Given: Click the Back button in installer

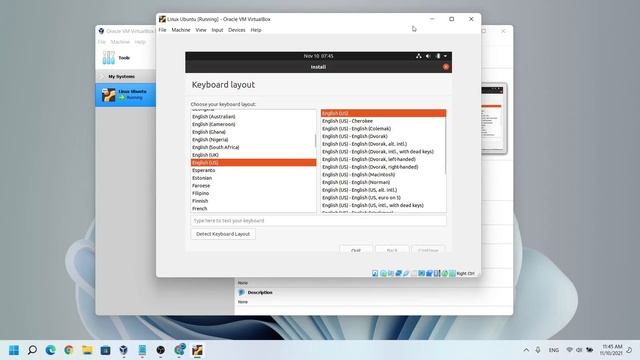Looking at the screenshot, I should pyautogui.click(x=392, y=249).
